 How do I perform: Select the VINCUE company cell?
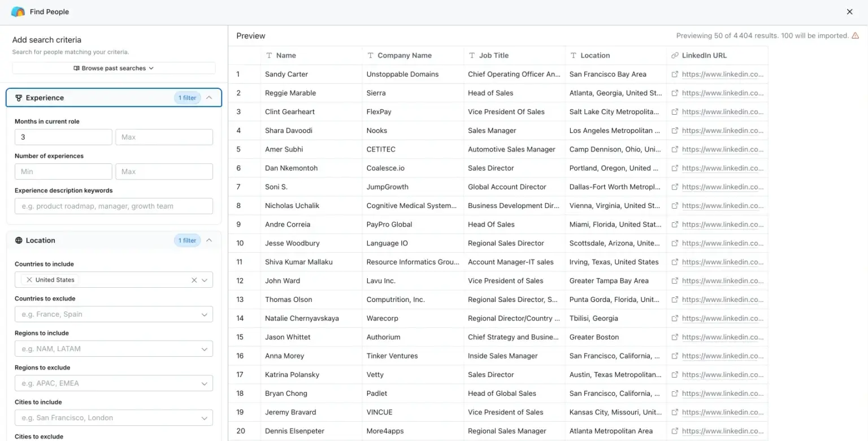pyautogui.click(x=413, y=412)
